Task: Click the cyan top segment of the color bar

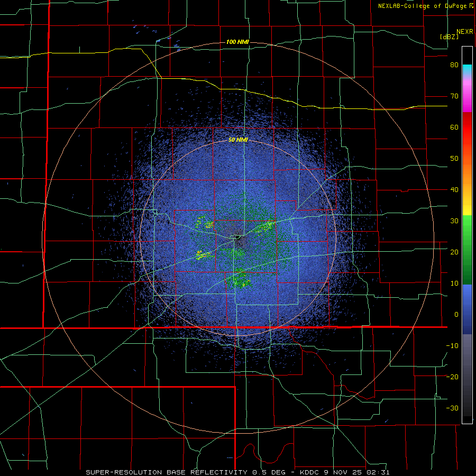Action: tap(467, 70)
